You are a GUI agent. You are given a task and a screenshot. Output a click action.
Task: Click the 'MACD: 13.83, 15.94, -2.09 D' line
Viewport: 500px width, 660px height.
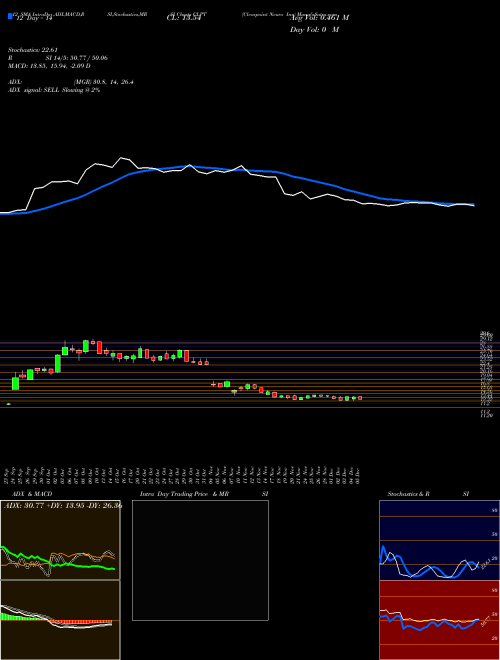coord(49,66)
